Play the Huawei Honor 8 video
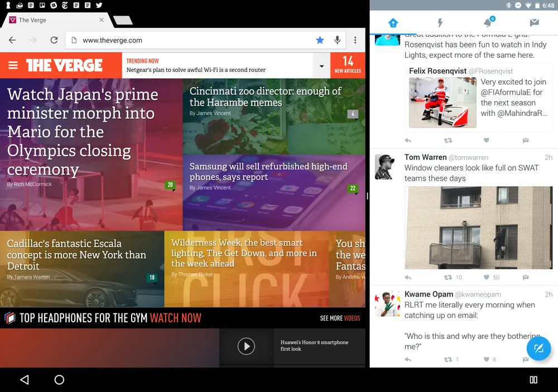Image resolution: width=558 pixels, height=392 pixels. pyautogui.click(x=246, y=346)
